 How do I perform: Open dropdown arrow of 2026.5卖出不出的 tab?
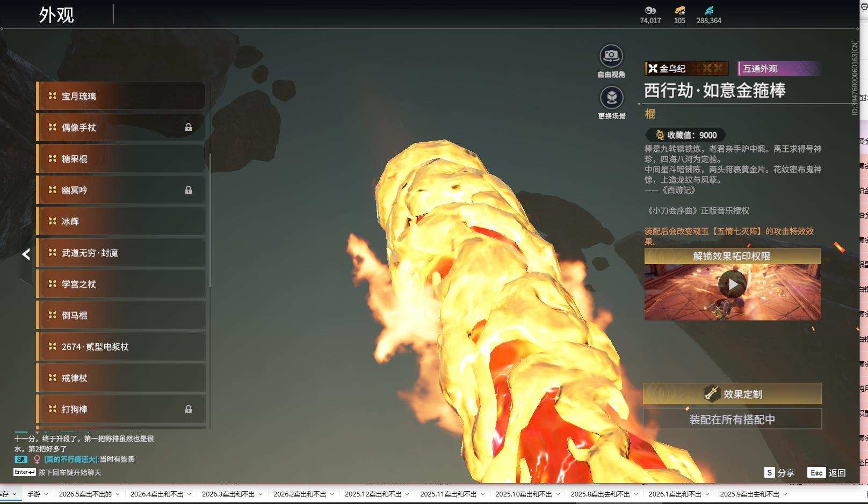[118, 494]
